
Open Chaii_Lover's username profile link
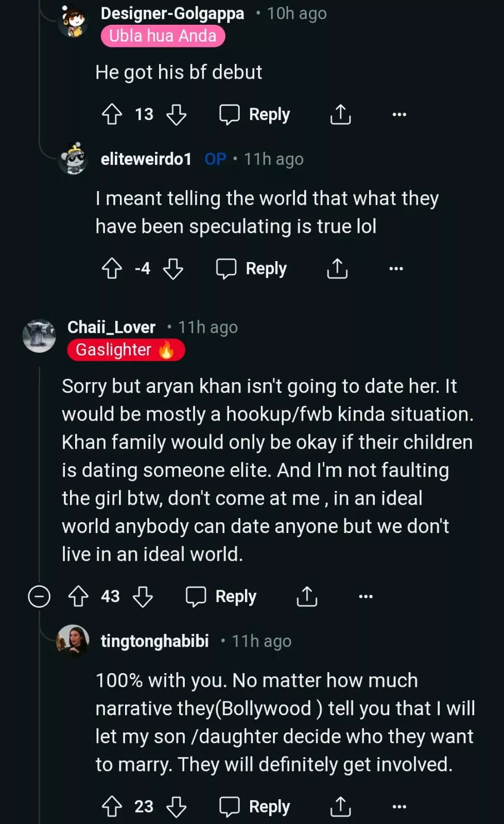(111, 327)
